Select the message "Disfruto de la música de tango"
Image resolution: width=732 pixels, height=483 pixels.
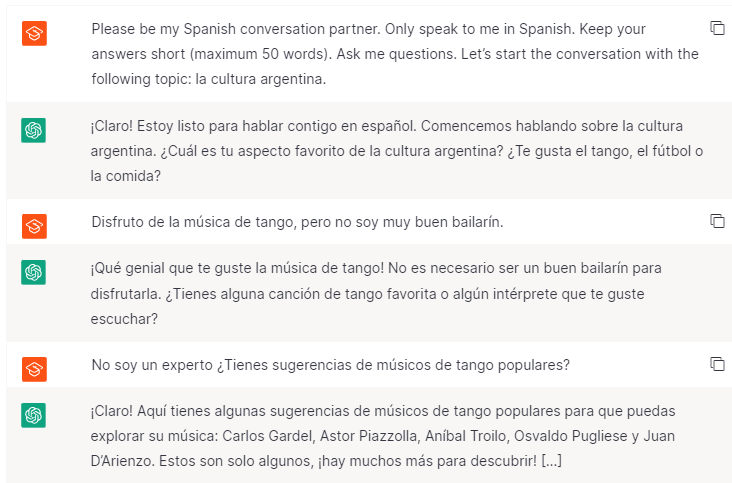pyautogui.click(x=297, y=222)
